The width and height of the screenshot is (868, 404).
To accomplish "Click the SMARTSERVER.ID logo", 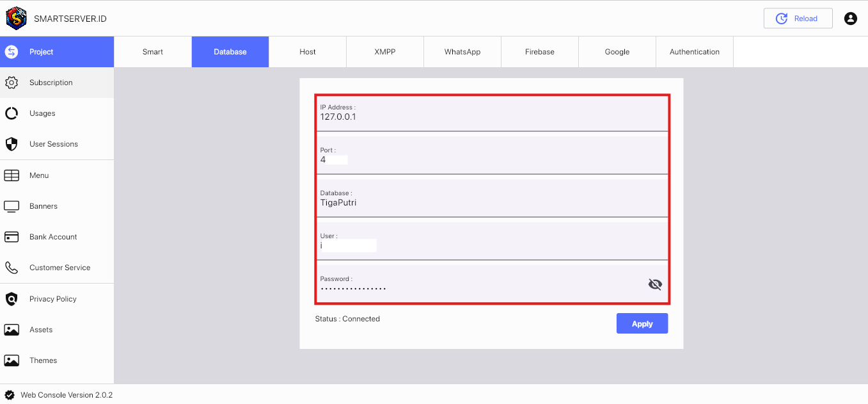I will pyautogui.click(x=16, y=18).
